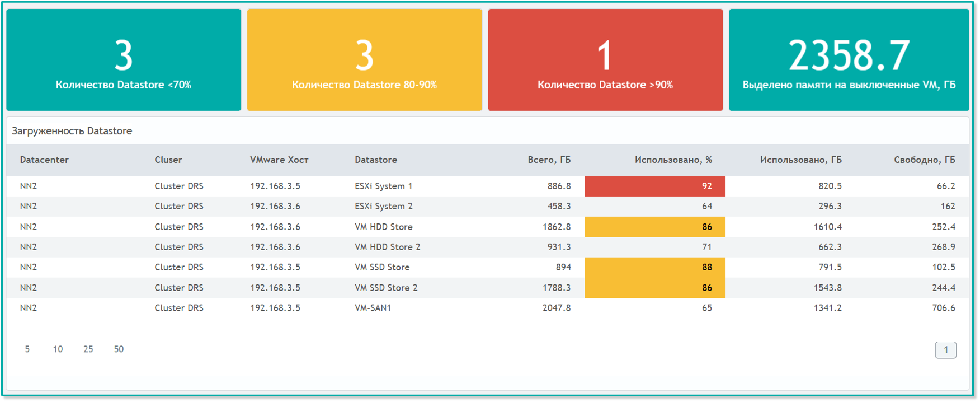Click the 2358.7 memory allocation panel

[x=849, y=60]
